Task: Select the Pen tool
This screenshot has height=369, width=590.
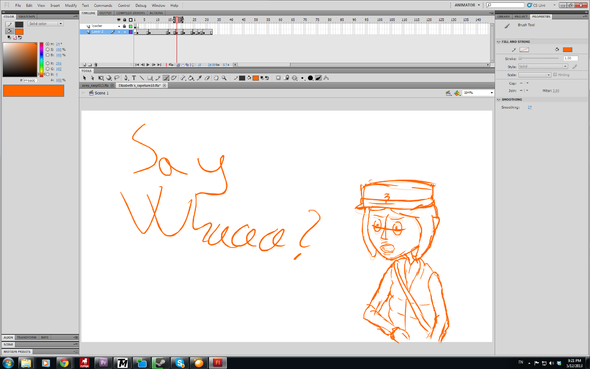Action: click(126, 78)
